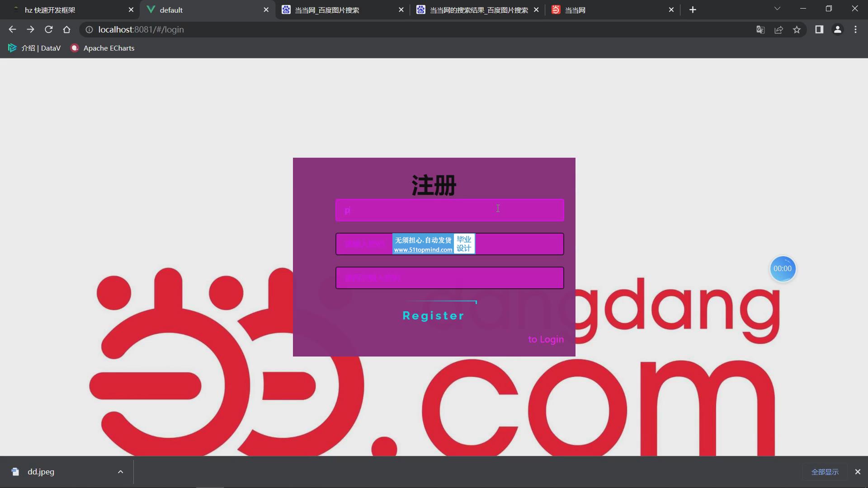
Task: Click the address bar URL localhost:8081
Action: pos(141,29)
